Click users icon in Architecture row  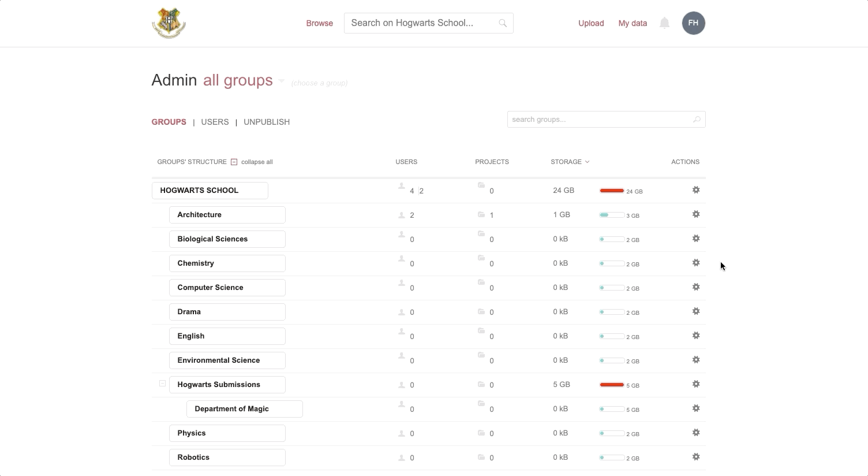point(402,215)
